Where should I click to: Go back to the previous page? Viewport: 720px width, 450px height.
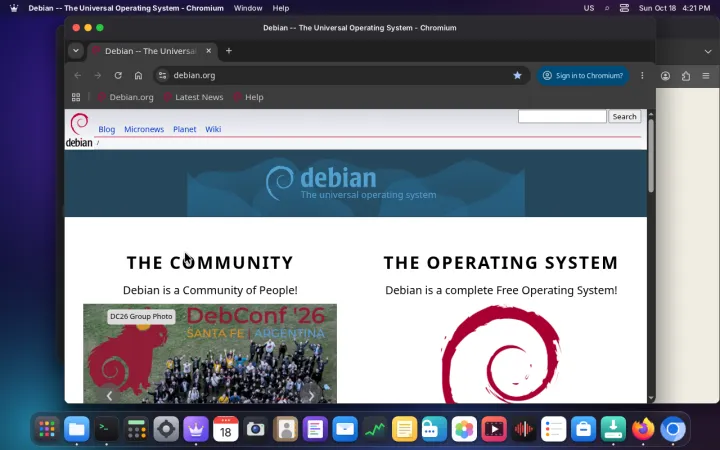pyautogui.click(x=78, y=75)
